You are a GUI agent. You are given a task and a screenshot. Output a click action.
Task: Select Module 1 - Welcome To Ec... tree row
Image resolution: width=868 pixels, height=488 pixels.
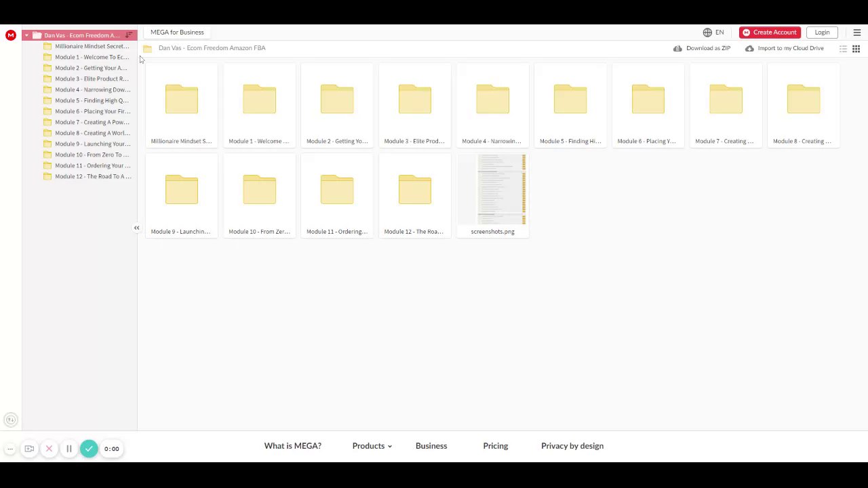tap(80, 57)
